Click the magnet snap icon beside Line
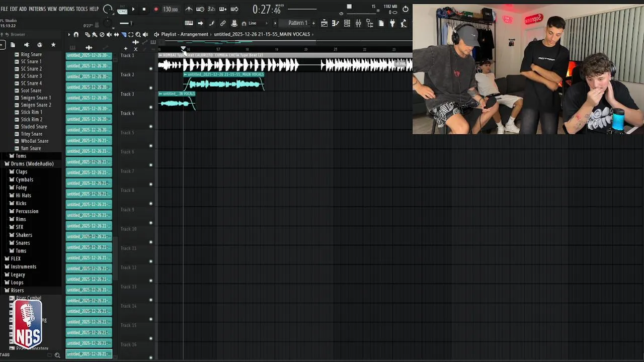 (x=244, y=24)
